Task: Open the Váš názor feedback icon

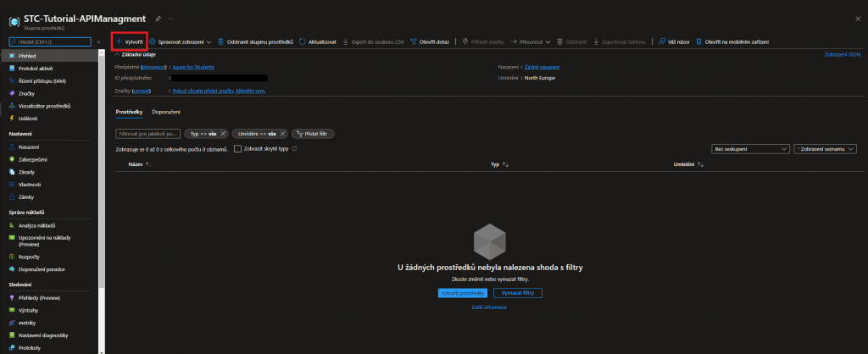Action: pos(661,41)
